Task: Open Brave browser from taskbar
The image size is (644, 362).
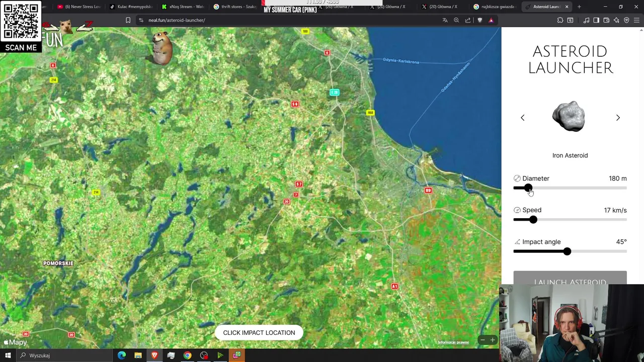Action: 154,355
